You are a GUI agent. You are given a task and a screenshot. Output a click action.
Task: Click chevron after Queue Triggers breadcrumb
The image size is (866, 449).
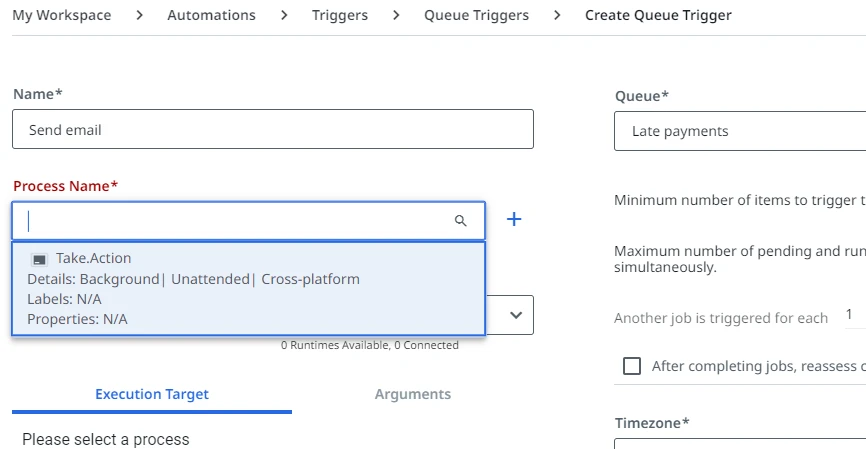coord(557,15)
